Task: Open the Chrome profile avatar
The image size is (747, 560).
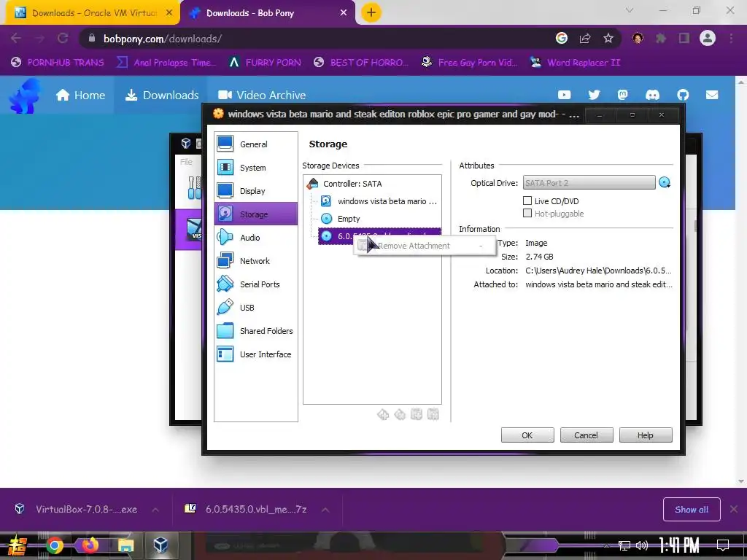Action: click(x=708, y=38)
